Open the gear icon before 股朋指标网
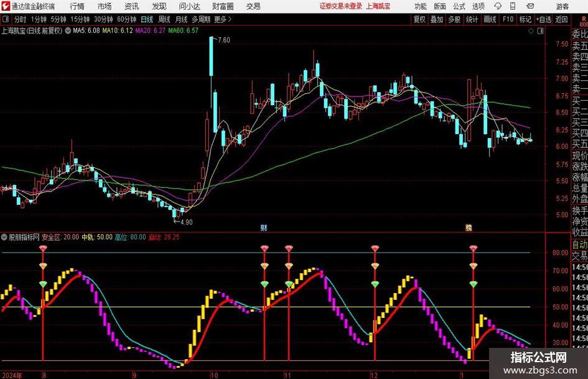Screen dimensions: 588x379 point(4,237)
